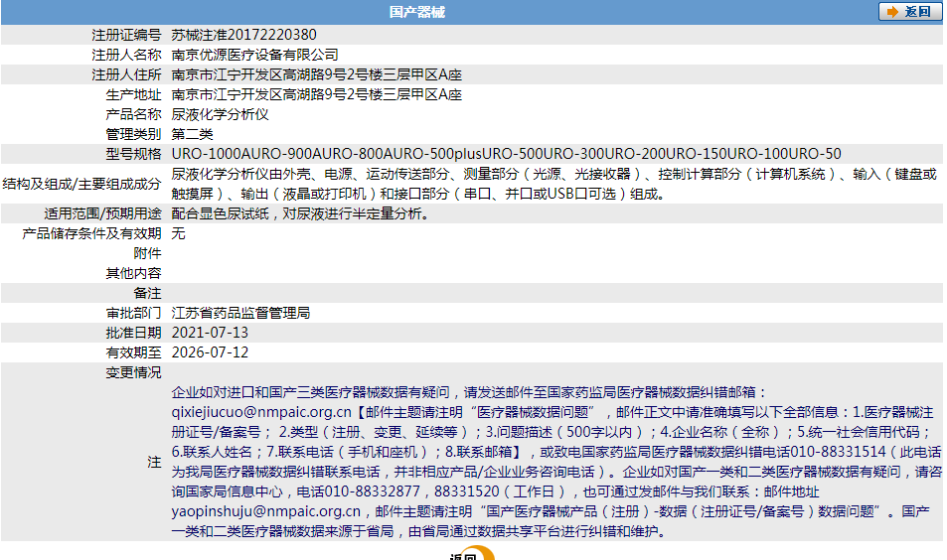
Task: Click the 附件 label
Action: pos(147,253)
